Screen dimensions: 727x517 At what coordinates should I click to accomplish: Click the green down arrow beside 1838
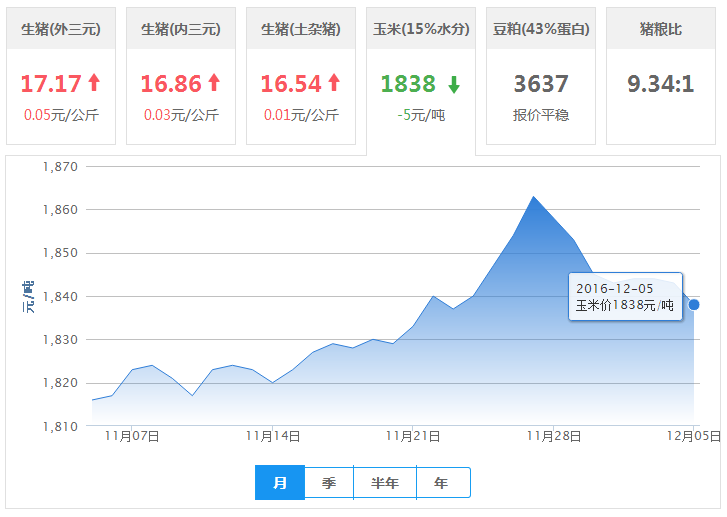454,85
